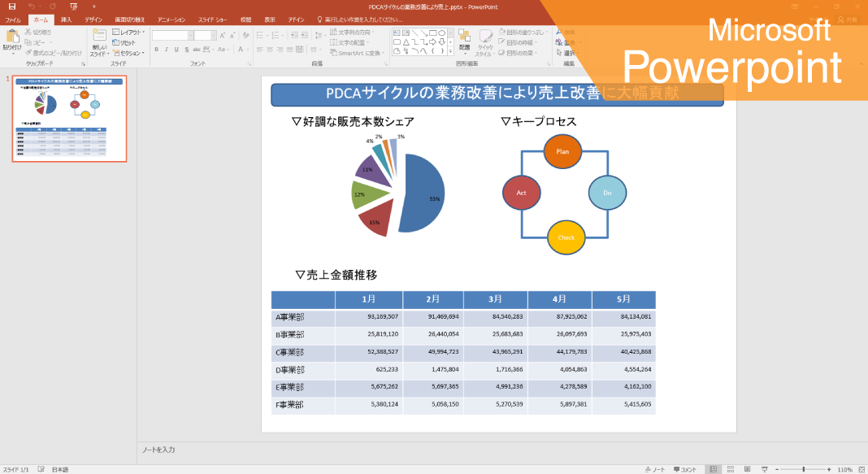This screenshot has height=474, width=868.
Task: Toggle the Notes (ノート) pane
Action: (655, 469)
